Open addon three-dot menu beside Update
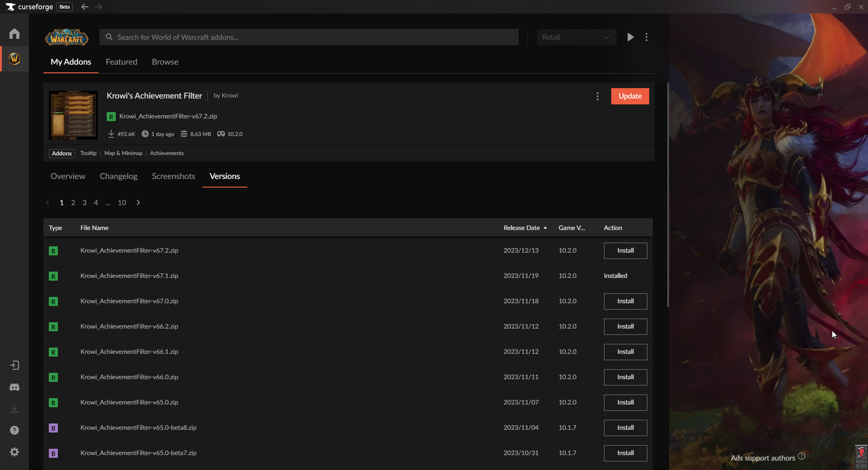 pyautogui.click(x=598, y=96)
